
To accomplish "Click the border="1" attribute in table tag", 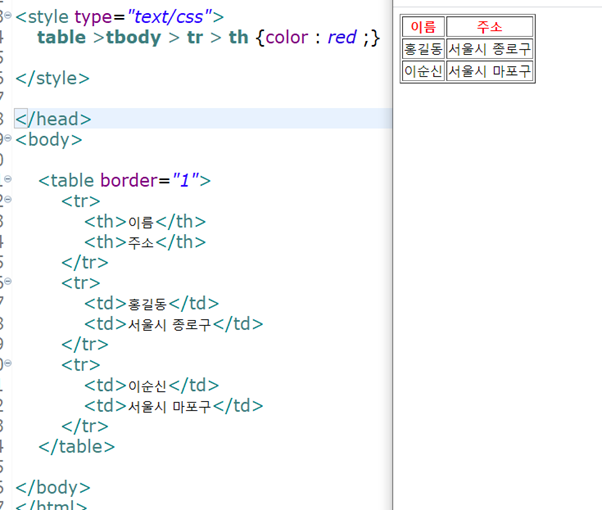I will pyautogui.click(x=149, y=180).
